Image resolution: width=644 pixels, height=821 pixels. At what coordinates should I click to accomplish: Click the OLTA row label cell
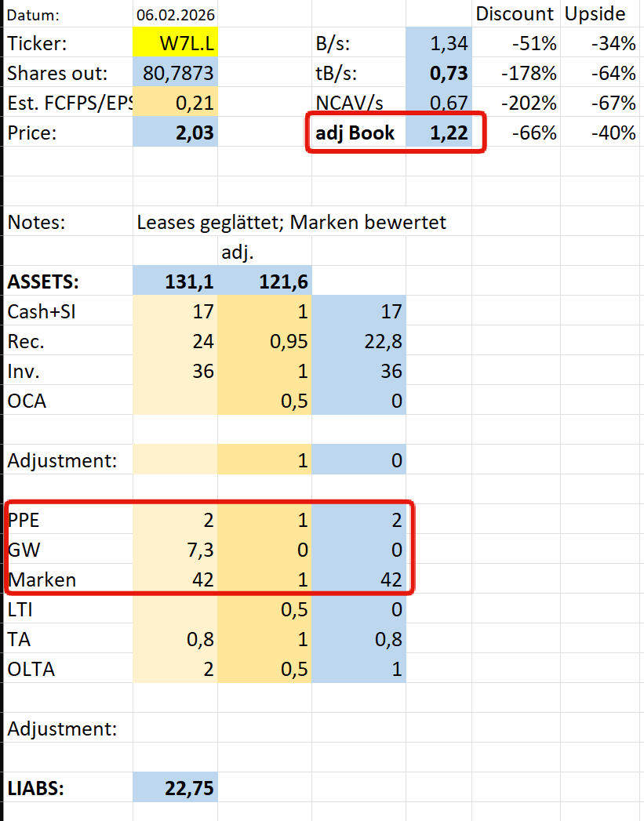point(68,669)
